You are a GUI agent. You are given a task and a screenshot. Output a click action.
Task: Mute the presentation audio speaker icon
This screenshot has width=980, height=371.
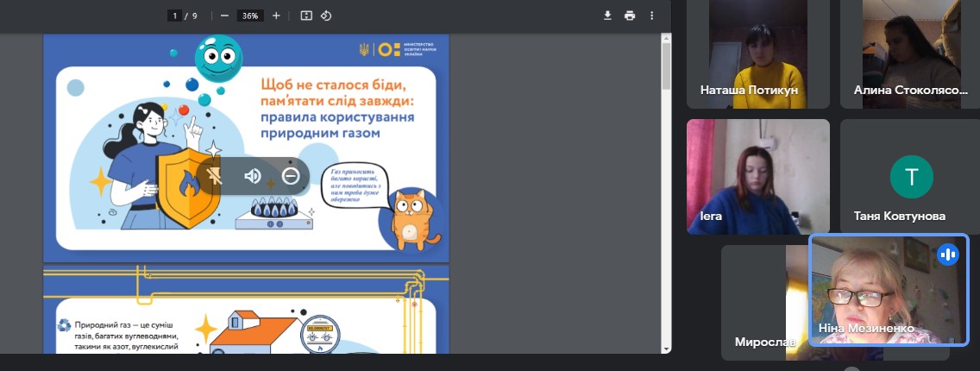(253, 176)
